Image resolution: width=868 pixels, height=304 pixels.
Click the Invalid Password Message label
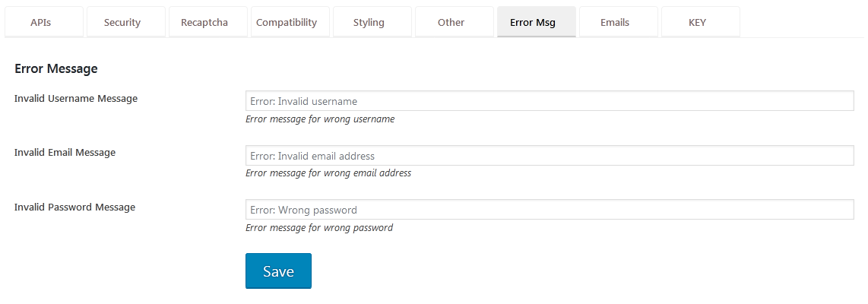74,207
